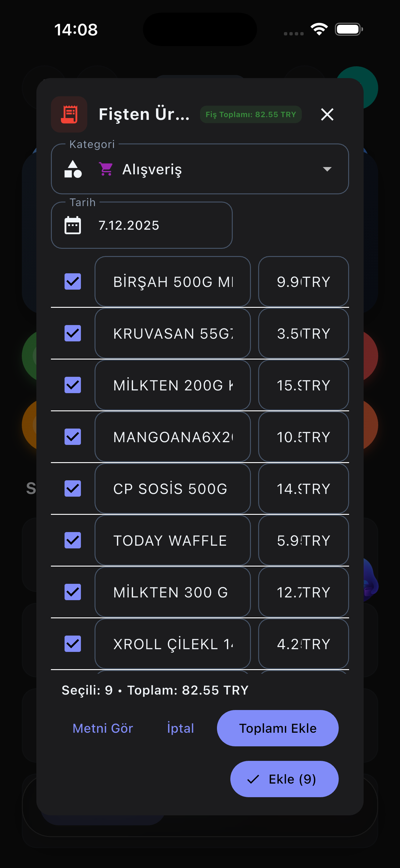The height and width of the screenshot is (868, 400).
Task: Open the Alışveriş category selector
Action: pyautogui.click(x=200, y=169)
